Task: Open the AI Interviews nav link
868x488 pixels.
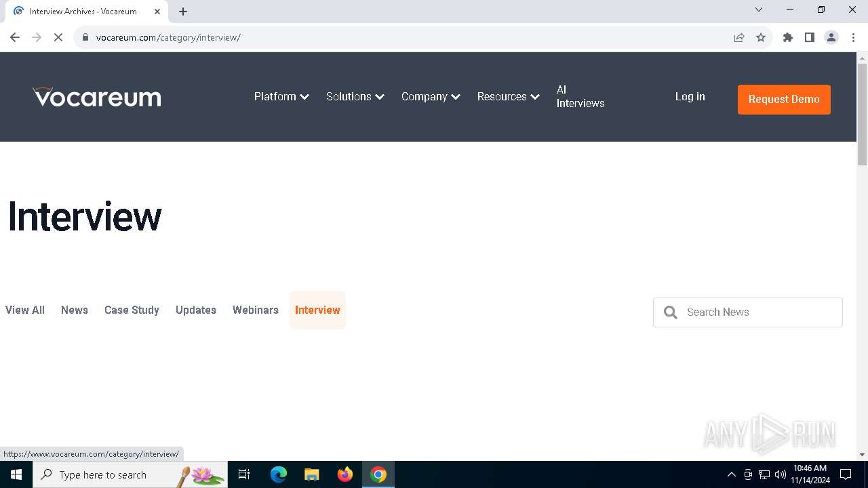Action: click(x=580, y=96)
